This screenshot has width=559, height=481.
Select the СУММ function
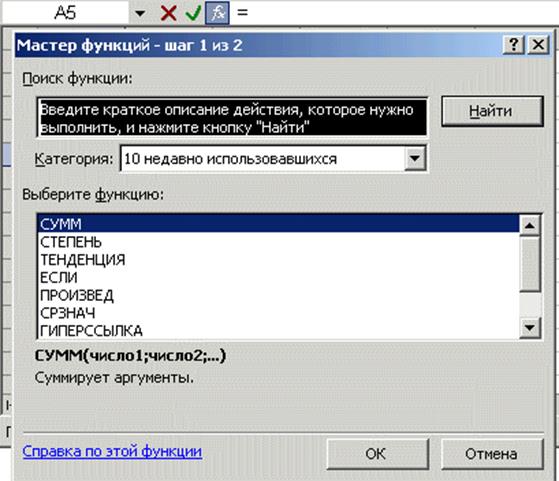(x=278, y=224)
